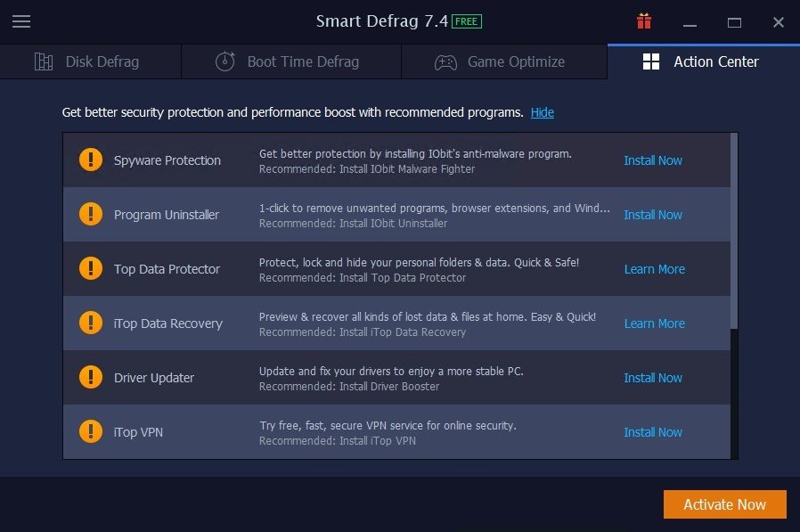Click '1-click to remove unwanted programs' description
The width and height of the screenshot is (800, 532).
click(x=434, y=209)
